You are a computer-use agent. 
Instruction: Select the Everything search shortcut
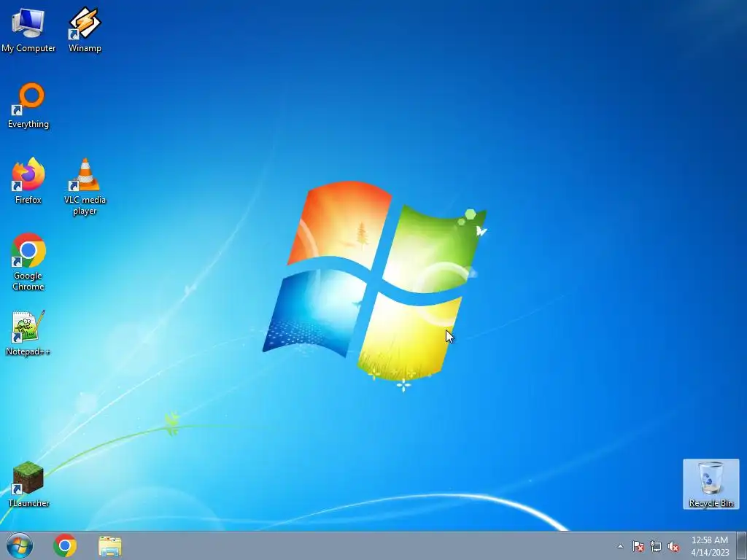click(x=28, y=106)
